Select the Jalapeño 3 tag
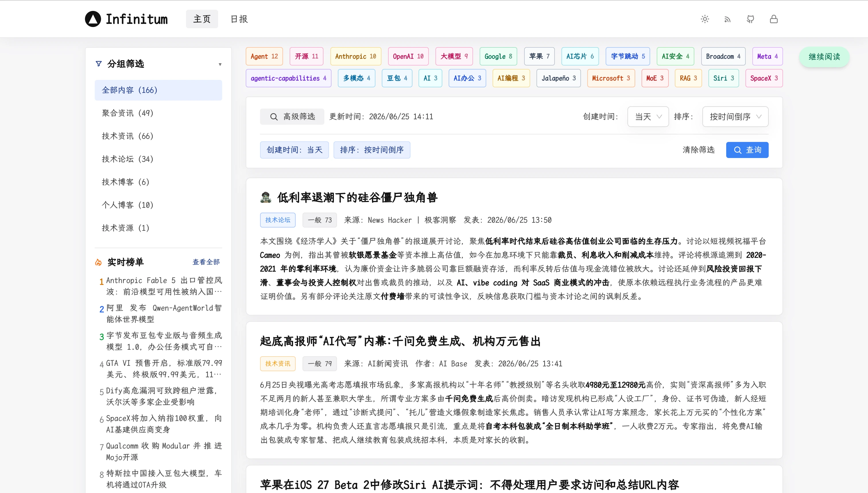 click(x=559, y=78)
